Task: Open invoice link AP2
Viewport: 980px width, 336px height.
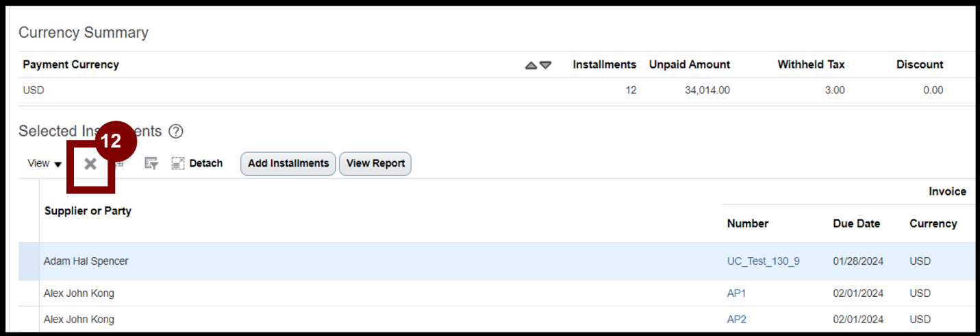Action: click(x=736, y=320)
